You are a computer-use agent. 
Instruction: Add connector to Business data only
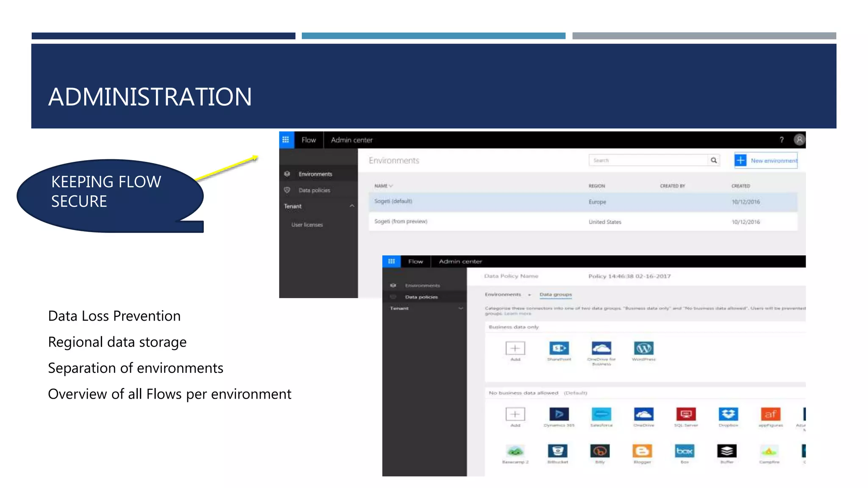(x=515, y=348)
